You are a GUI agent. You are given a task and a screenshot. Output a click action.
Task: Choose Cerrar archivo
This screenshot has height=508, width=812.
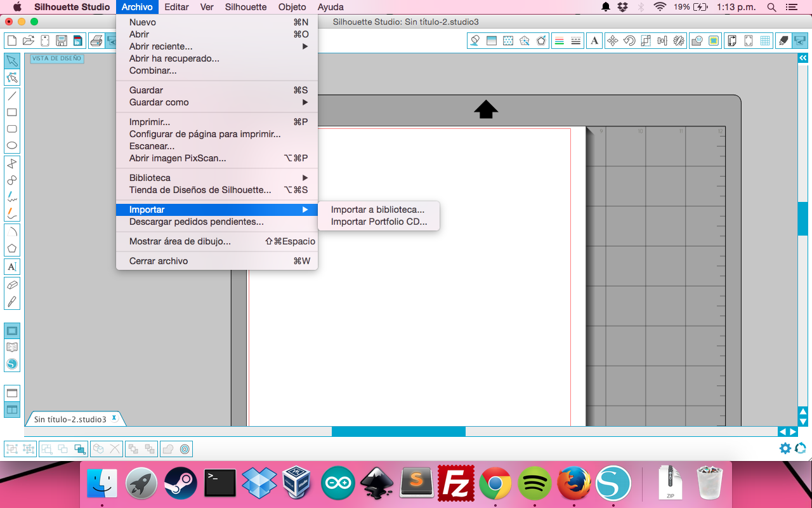(217, 261)
